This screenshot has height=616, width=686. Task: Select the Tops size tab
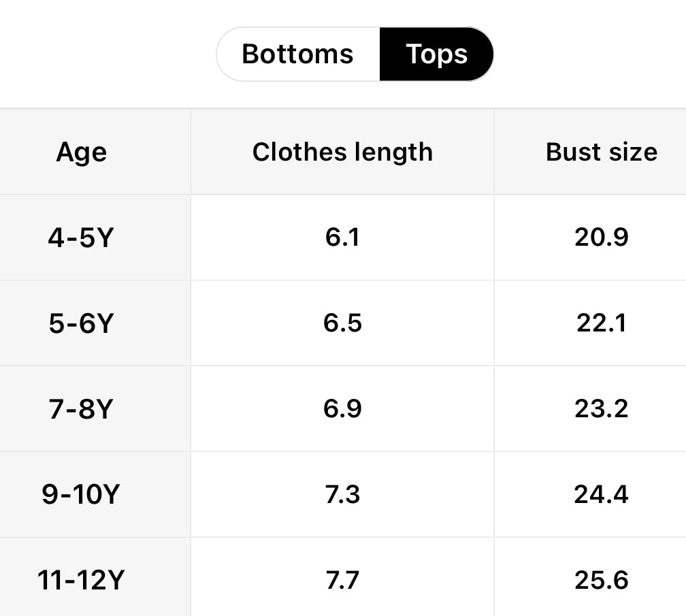click(x=436, y=54)
